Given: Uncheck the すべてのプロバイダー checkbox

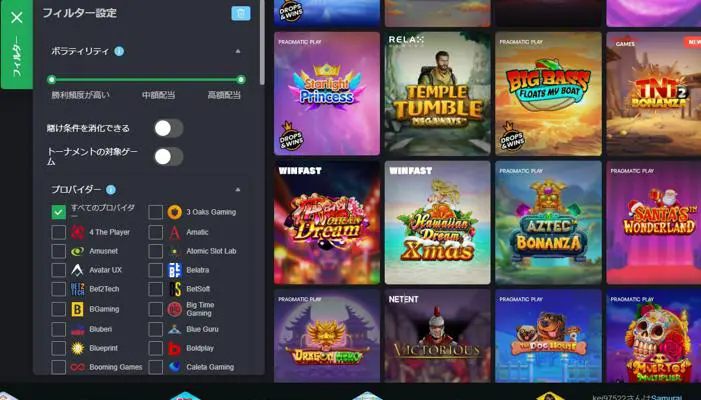Looking at the screenshot, I should coord(58,212).
